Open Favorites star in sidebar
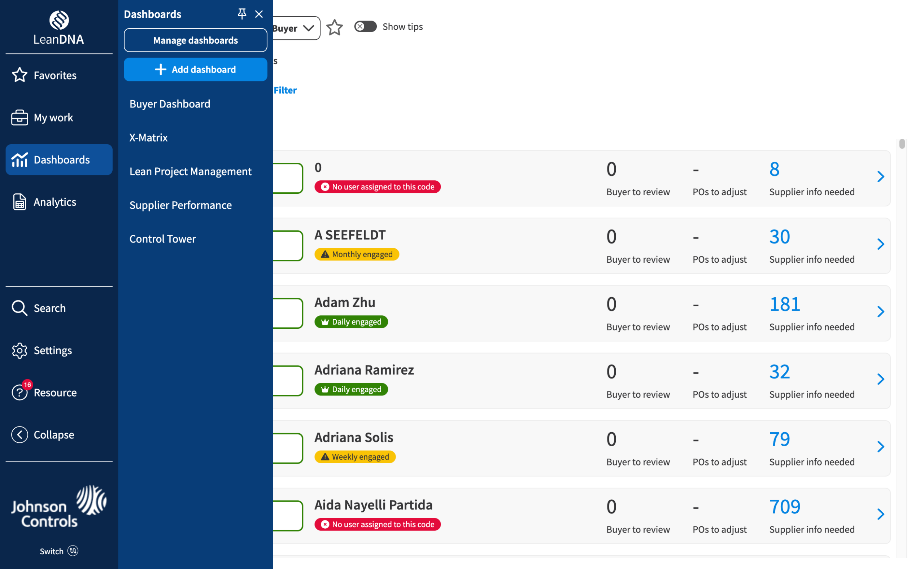The image size is (924, 569). (x=19, y=75)
